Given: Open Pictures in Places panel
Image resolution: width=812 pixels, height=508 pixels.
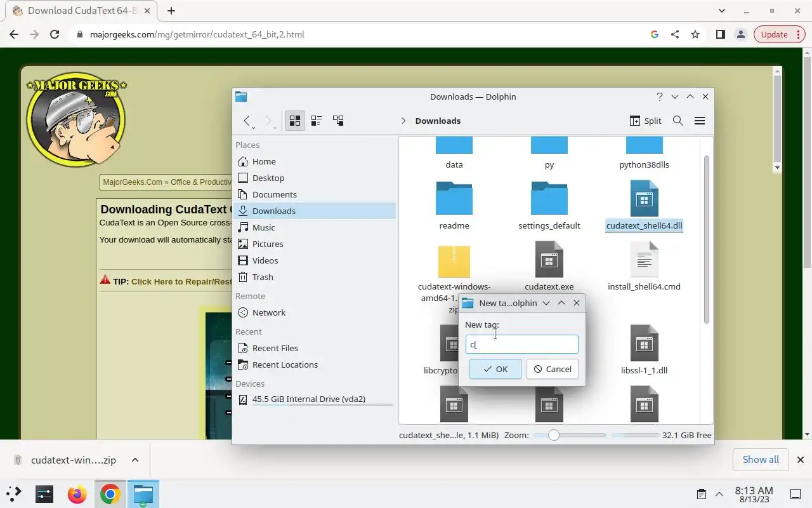Looking at the screenshot, I should (315, 244).
